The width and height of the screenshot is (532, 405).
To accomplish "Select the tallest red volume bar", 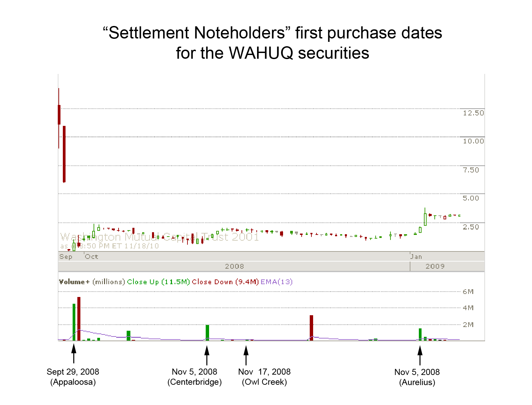I will 79,319.
